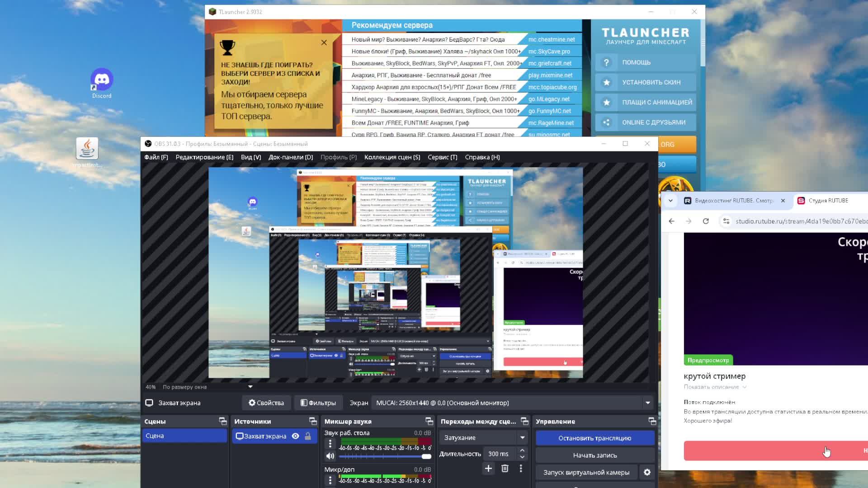Click "FunnyMC - Выживание" server row text
This screenshot has height=488, width=868.
point(436,111)
